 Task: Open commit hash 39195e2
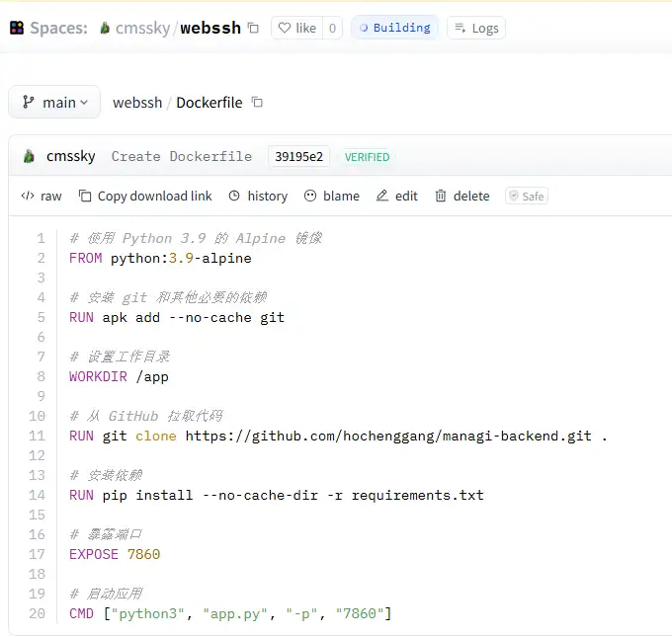[x=298, y=156]
